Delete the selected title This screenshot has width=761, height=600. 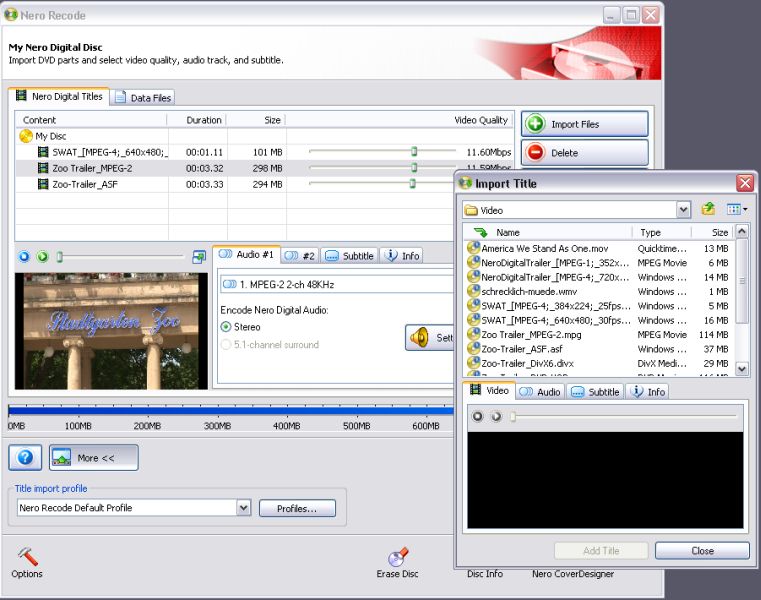[584, 153]
